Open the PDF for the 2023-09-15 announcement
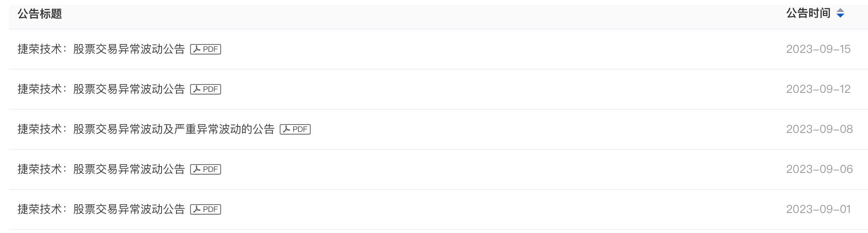The height and width of the screenshot is (233, 868). [x=205, y=49]
